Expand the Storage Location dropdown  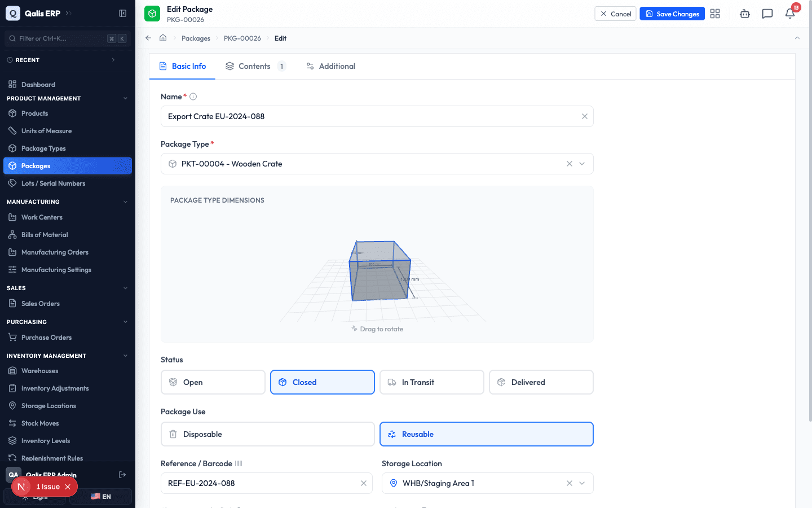(x=582, y=483)
